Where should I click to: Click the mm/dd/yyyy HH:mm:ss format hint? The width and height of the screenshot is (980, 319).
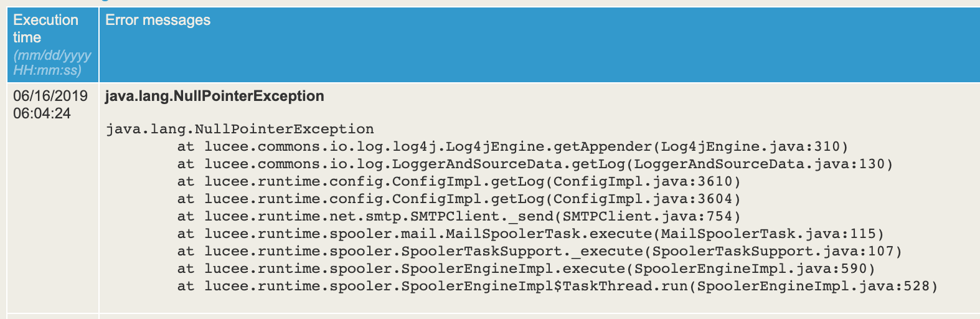(52, 63)
